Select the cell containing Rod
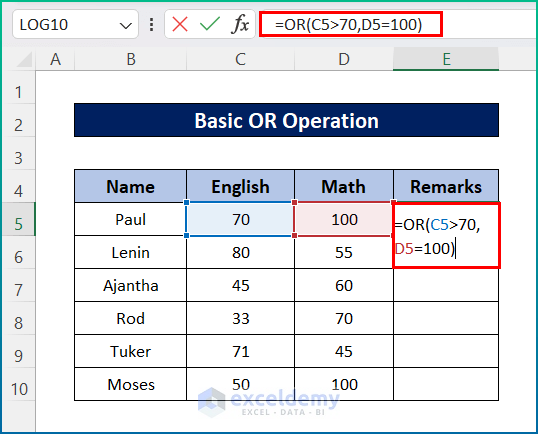The height and width of the screenshot is (434, 538). [130, 318]
